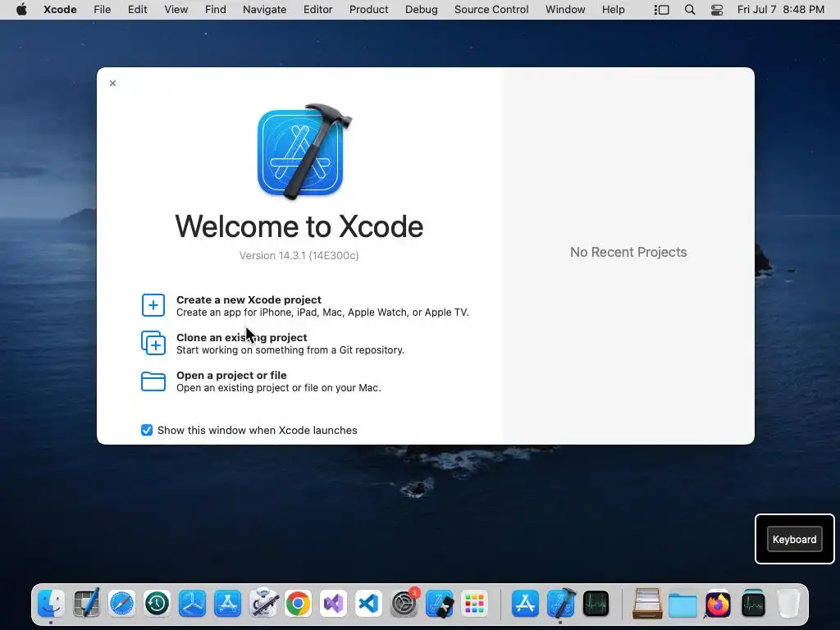Image resolution: width=840 pixels, height=630 pixels.
Task: Click the Keyboard button
Action: pyautogui.click(x=794, y=540)
